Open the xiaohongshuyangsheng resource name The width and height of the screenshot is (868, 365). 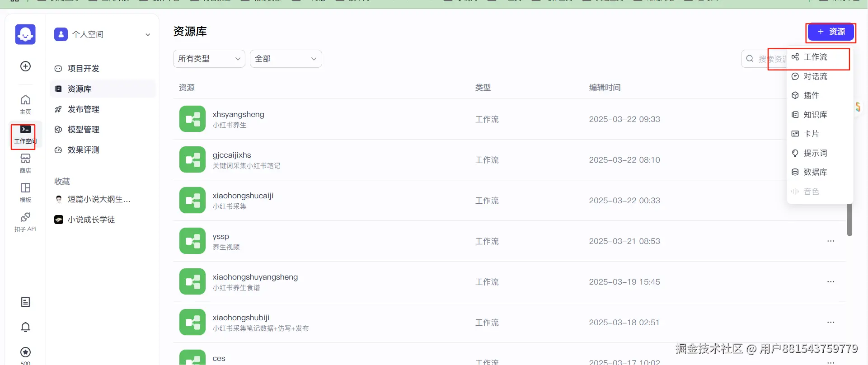tap(255, 277)
